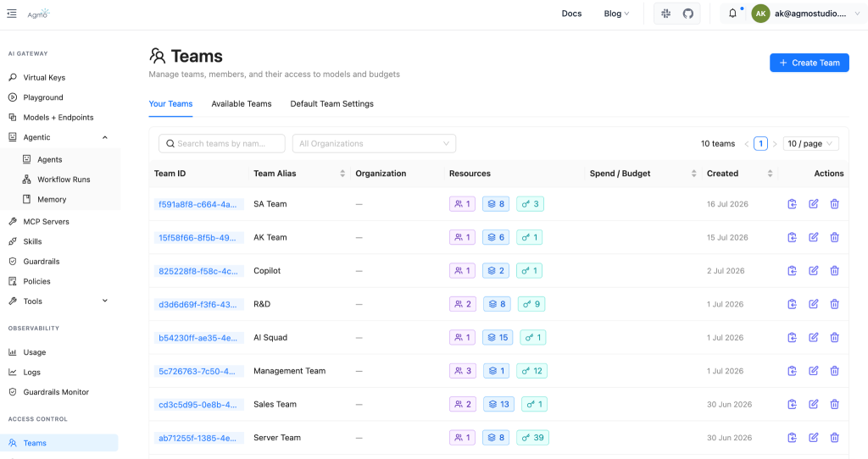Open the Docs link
The height and width of the screenshot is (459, 868).
[571, 14]
